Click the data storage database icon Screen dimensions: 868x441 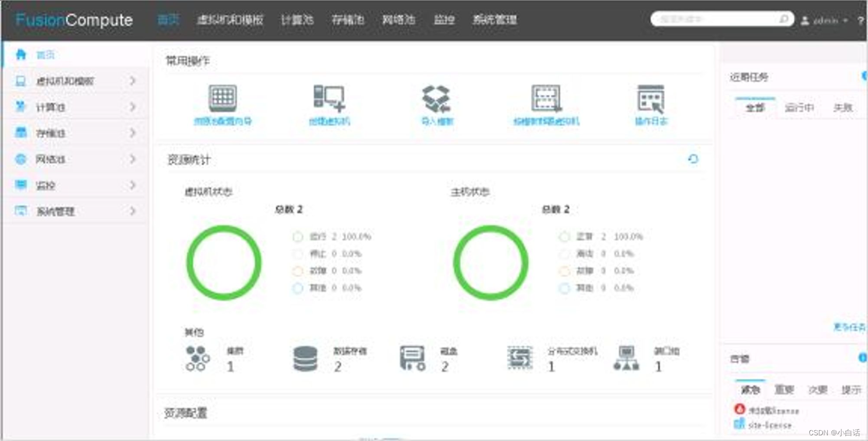[305, 359]
